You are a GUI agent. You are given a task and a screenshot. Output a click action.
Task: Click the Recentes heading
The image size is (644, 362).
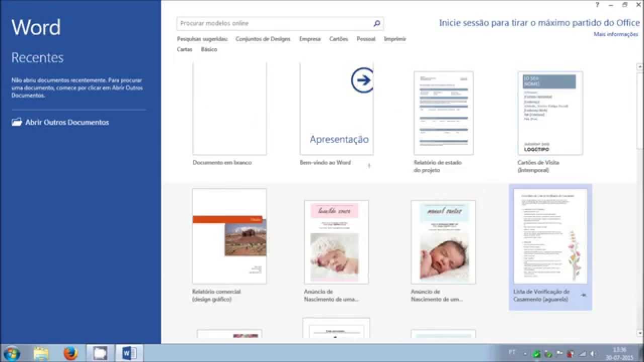tap(38, 58)
